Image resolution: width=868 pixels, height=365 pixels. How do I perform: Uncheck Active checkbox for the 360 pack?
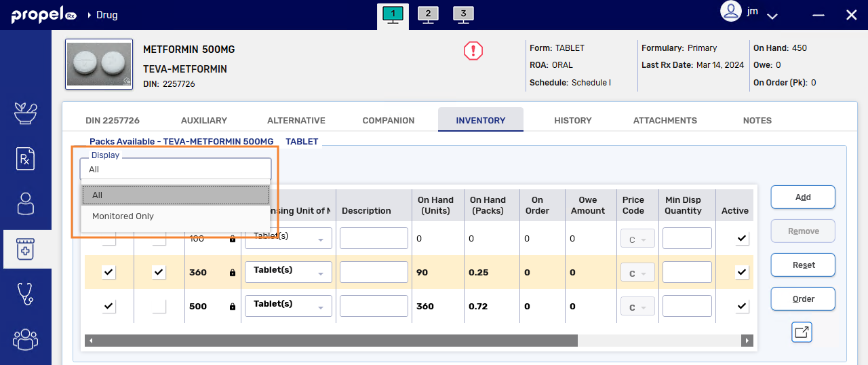point(742,272)
